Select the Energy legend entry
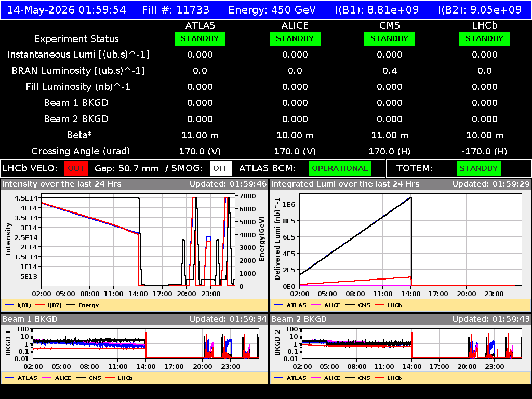The width and height of the screenshot is (532, 399). pyautogui.click(x=83, y=305)
